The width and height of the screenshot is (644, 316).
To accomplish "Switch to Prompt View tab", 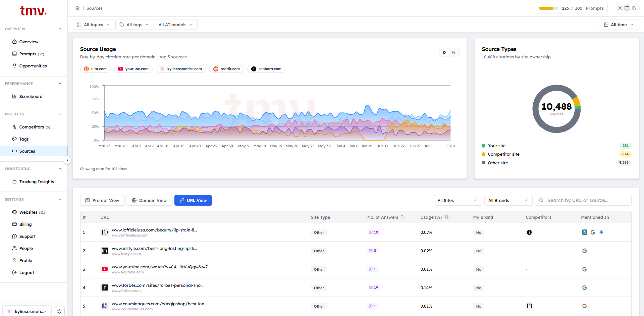I will (x=102, y=200).
